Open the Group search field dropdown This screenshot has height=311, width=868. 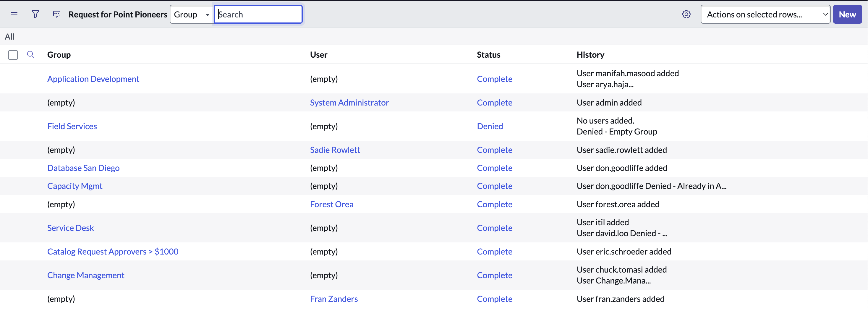(191, 14)
